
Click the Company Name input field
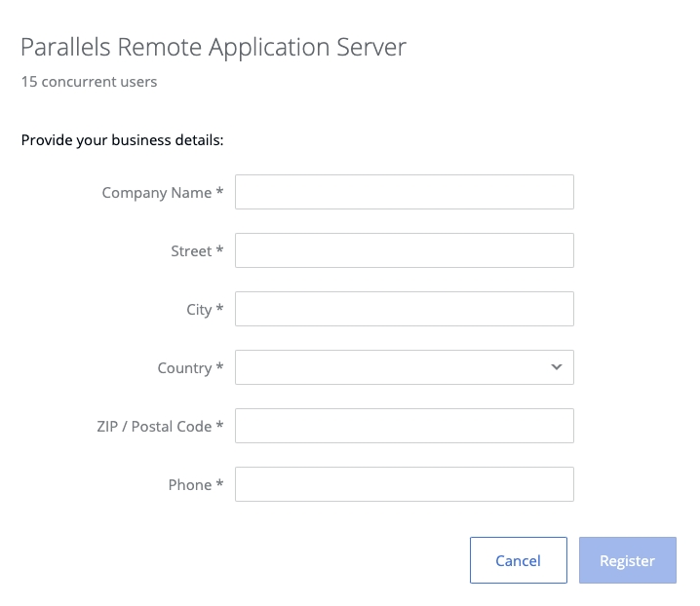point(404,192)
